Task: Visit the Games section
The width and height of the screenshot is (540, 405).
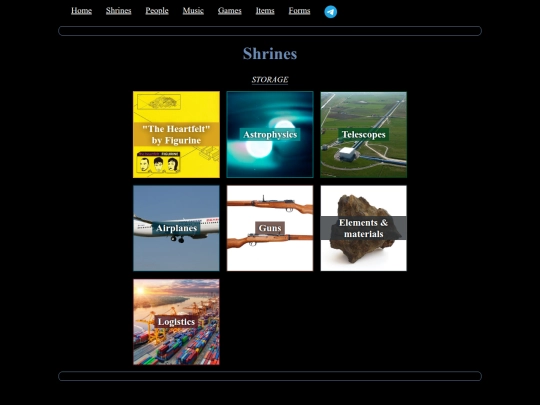Action: [230, 11]
